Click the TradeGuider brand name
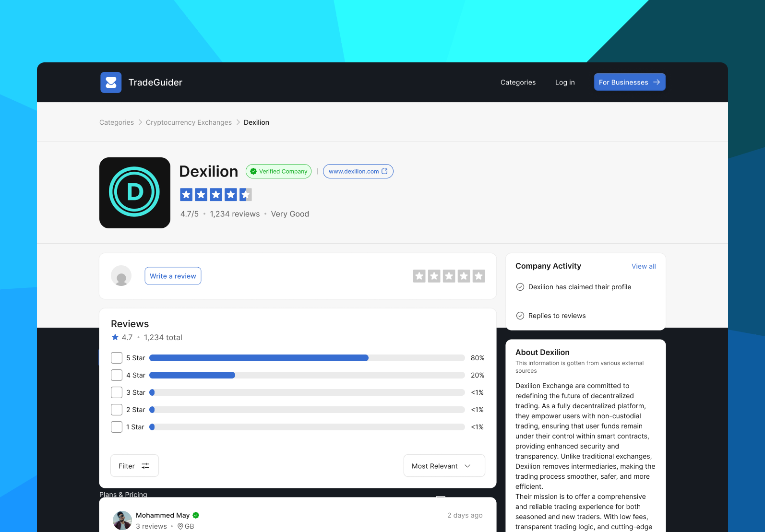Viewport: 765px width, 532px height. (x=155, y=83)
